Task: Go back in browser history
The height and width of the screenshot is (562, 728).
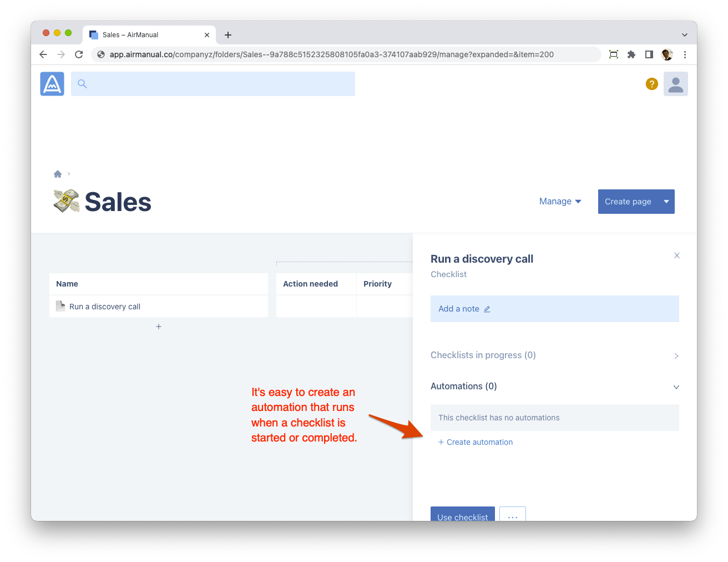Action: click(x=43, y=54)
